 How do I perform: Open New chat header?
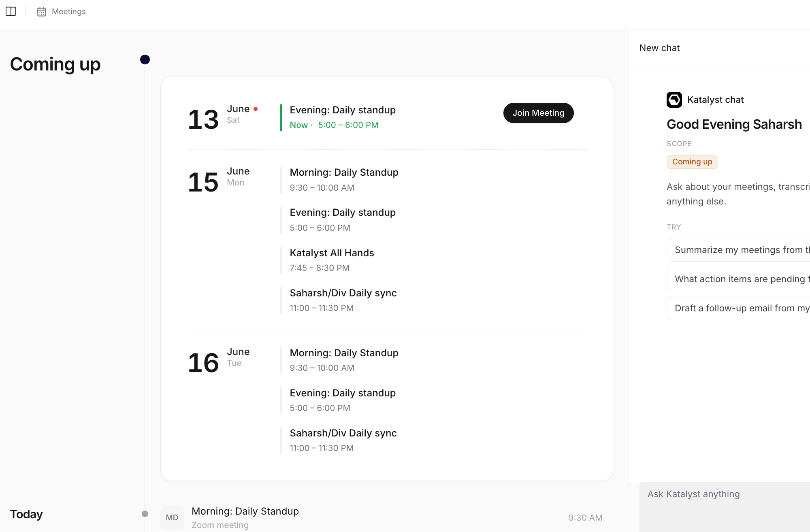[659, 48]
